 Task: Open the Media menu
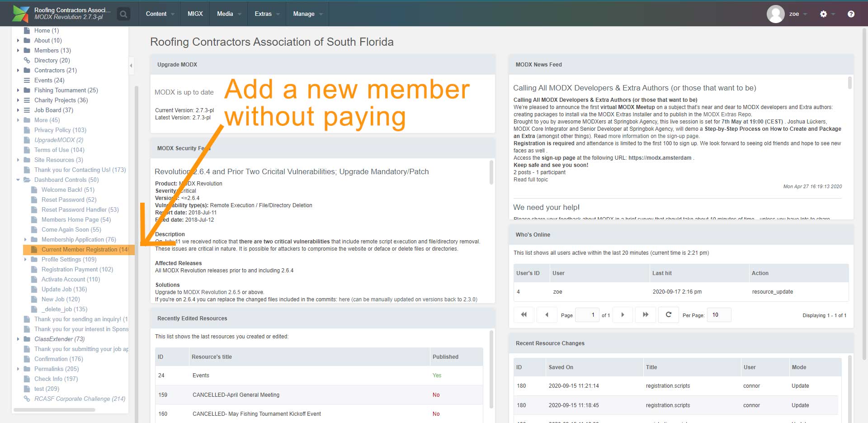pos(228,14)
